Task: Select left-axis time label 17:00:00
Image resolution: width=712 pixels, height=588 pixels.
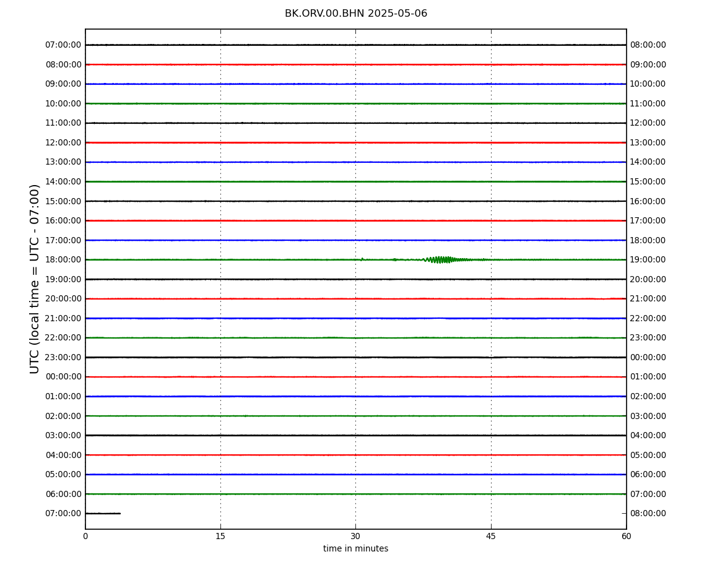Action: (x=63, y=240)
